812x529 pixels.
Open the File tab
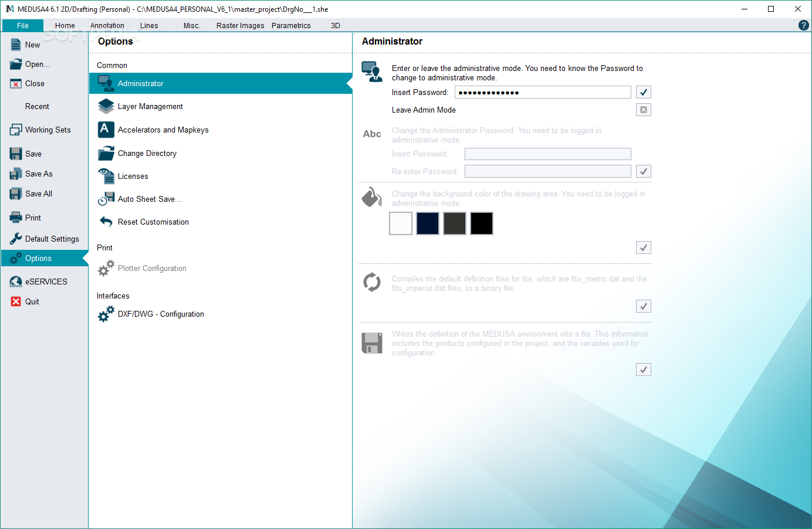pos(23,26)
